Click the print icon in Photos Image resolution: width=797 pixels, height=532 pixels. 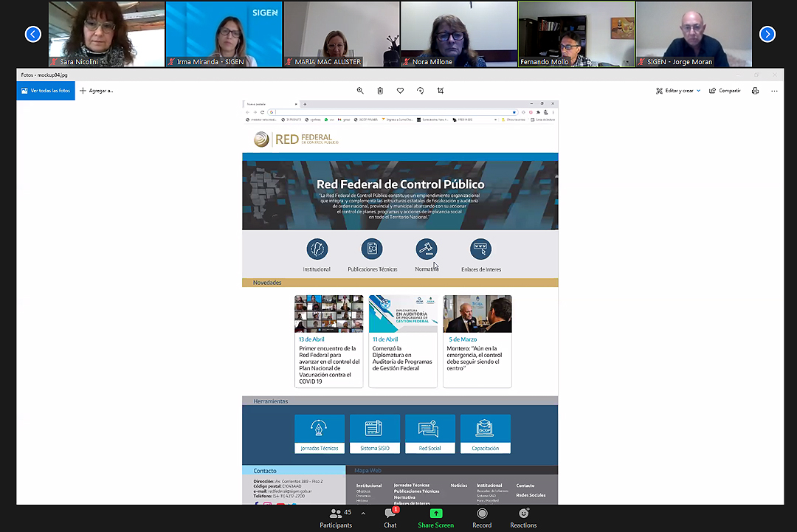(756, 91)
